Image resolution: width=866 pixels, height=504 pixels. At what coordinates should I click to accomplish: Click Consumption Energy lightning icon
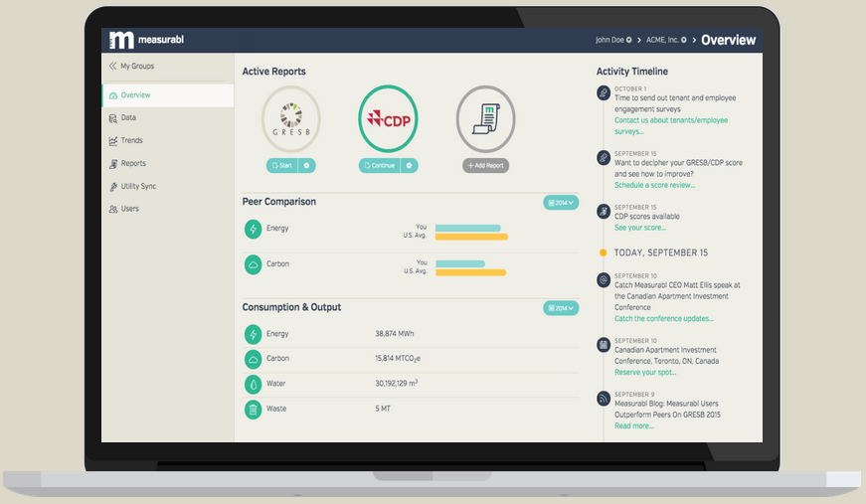(x=253, y=335)
